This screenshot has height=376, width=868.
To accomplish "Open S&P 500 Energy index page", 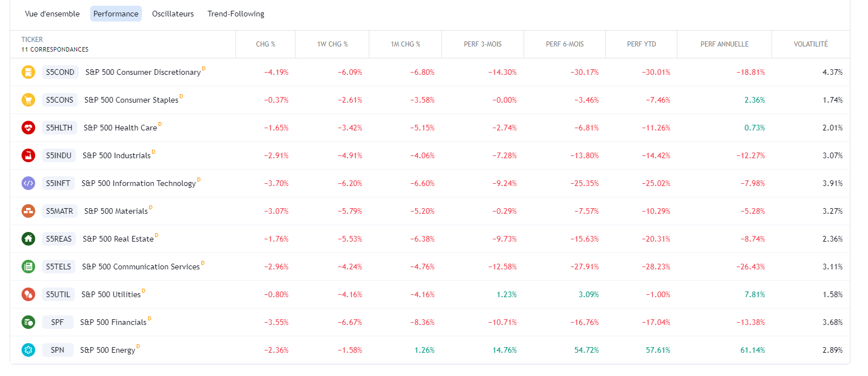I will coord(108,350).
